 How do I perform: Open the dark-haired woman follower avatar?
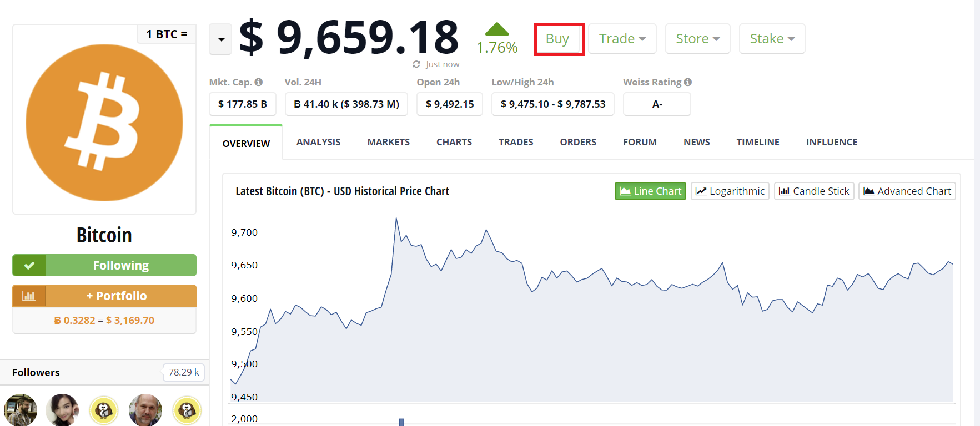tap(62, 410)
